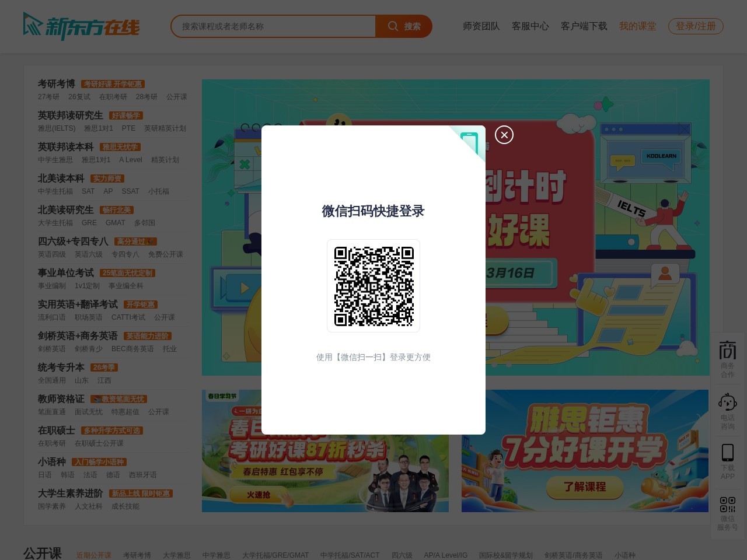Click the 免费公开课 link under 四六级
This screenshot has height=560, width=747.
(165, 254)
